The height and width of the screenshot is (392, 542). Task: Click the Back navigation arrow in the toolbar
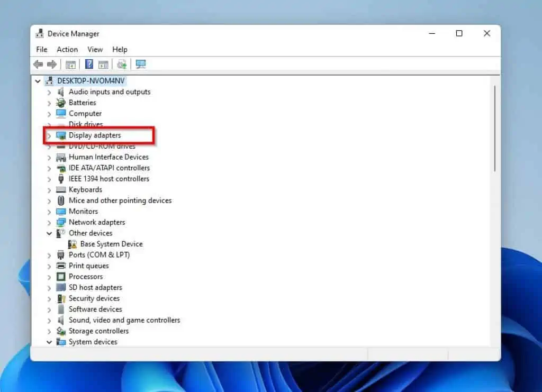click(x=38, y=64)
